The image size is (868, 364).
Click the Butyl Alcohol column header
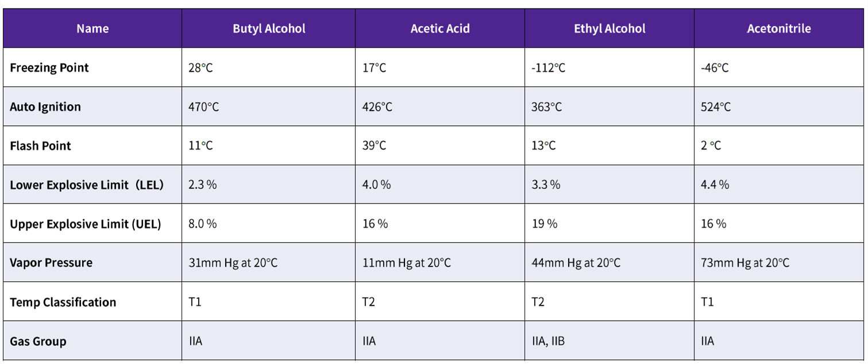269,29
